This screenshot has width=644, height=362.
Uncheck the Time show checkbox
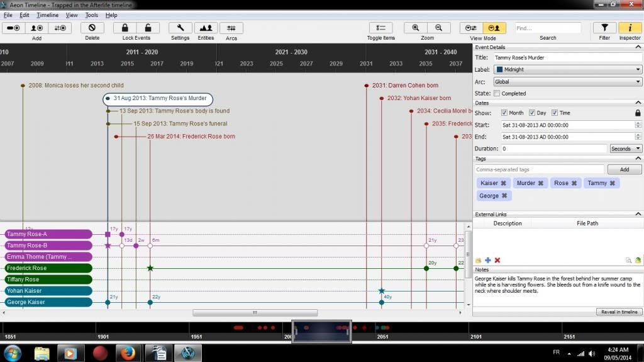pyautogui.click(x=555, y=113)
